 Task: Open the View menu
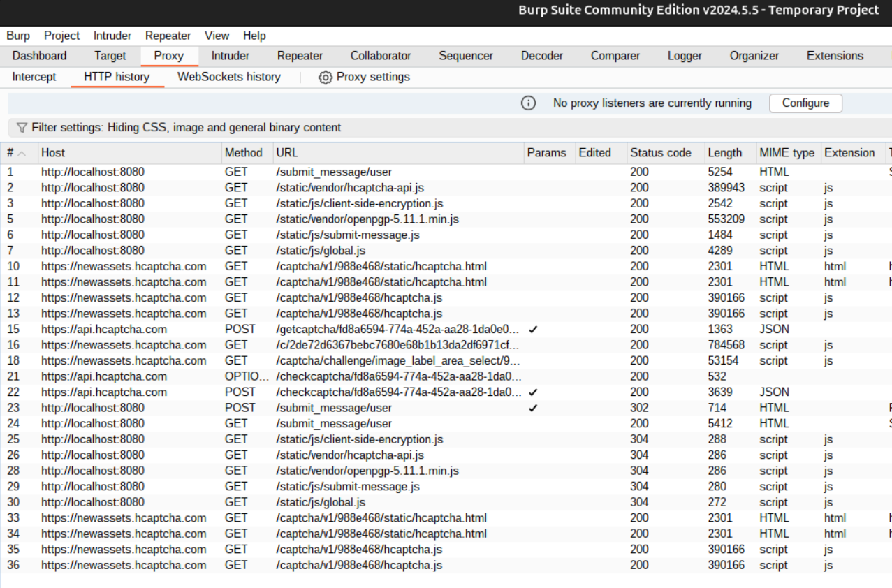click(x=217, y=36)
